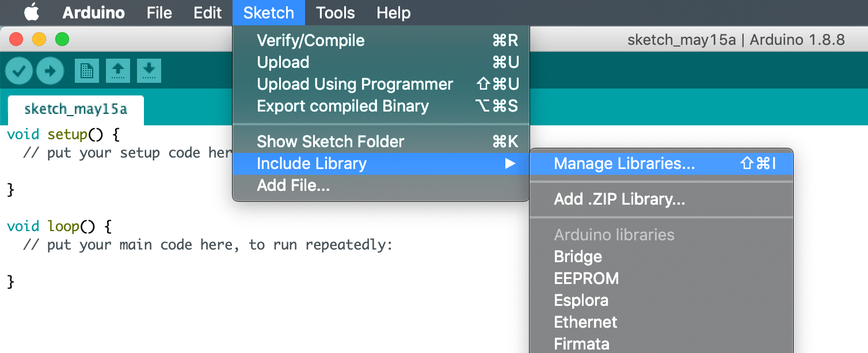The image size is (868, 353).
Task: Include the EEPROM library
Action: (x=661, y=278)
